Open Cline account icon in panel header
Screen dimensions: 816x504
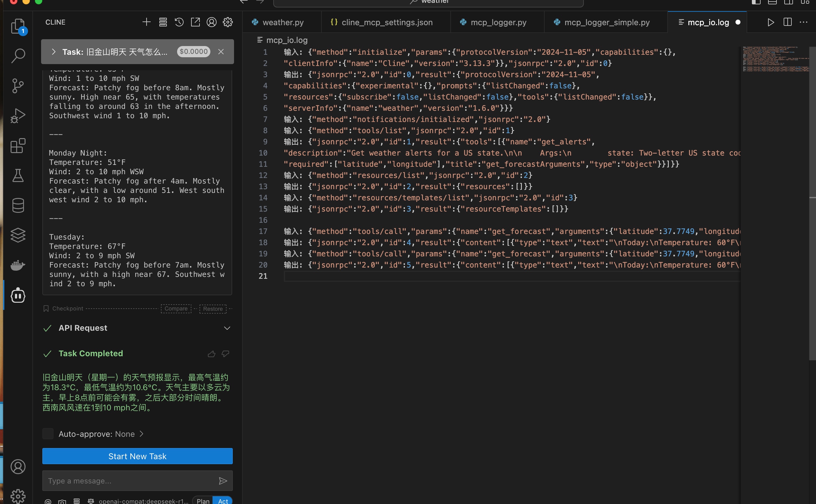click(x=212, y=22)
